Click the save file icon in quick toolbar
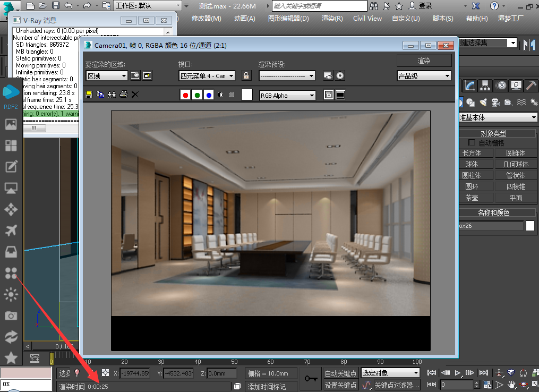 [x=56, y=5]
